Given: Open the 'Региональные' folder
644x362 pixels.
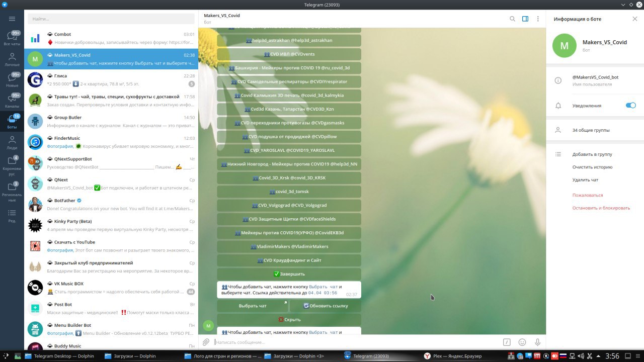Looking at the screenshot, I should tap(12, 190).
